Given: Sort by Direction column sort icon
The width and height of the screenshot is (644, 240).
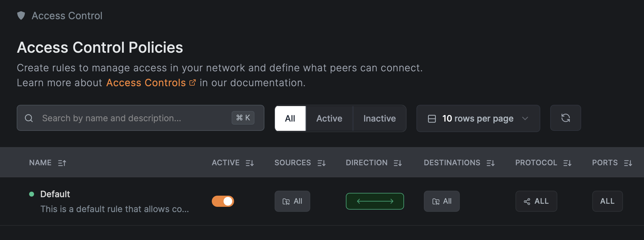Looking at the screenshot, I should point(398,163).
